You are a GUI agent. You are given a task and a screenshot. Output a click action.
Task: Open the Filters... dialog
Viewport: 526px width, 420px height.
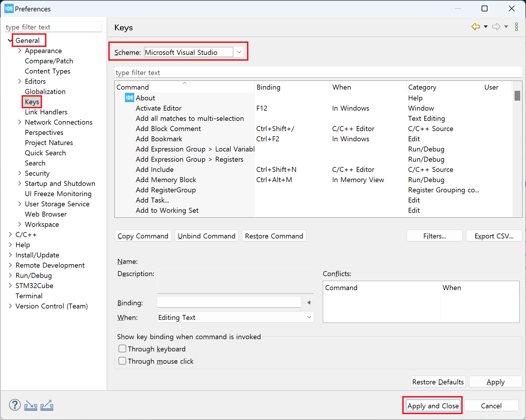click(x=435, y=236)
